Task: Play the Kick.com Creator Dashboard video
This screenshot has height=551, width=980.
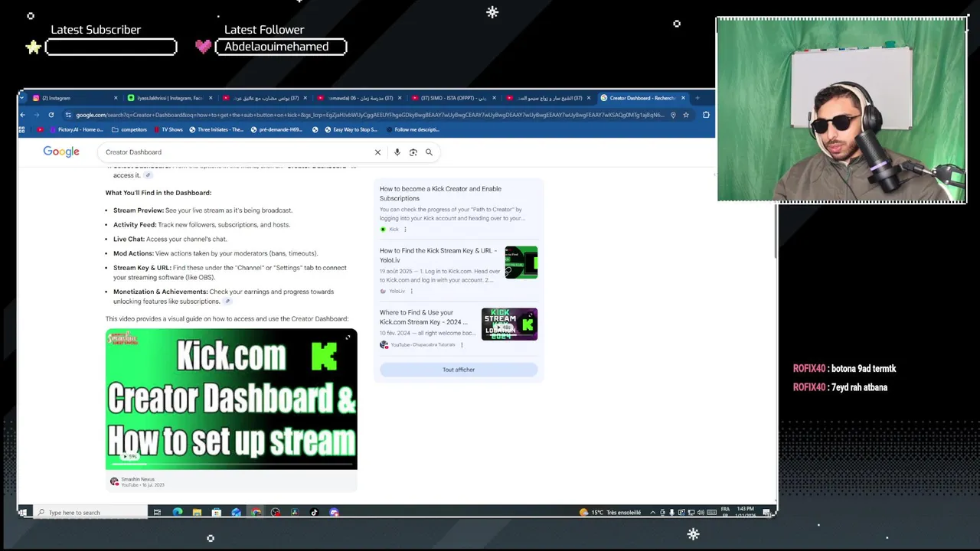Action: (x=231, y=399)
